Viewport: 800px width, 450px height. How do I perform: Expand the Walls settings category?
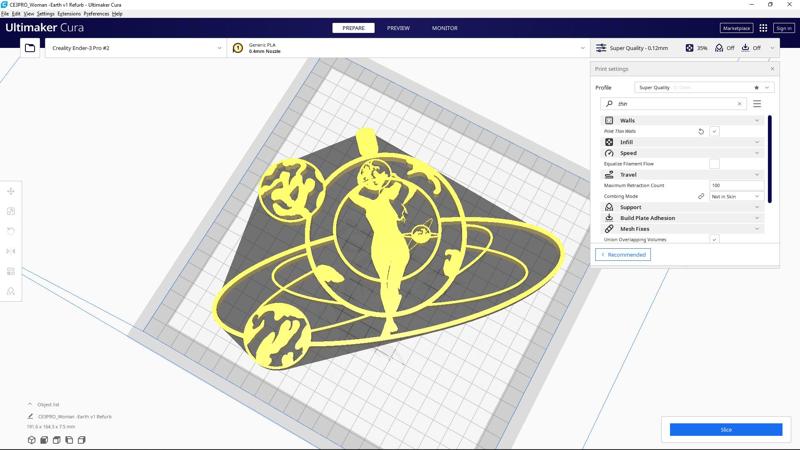click(682, 120)
